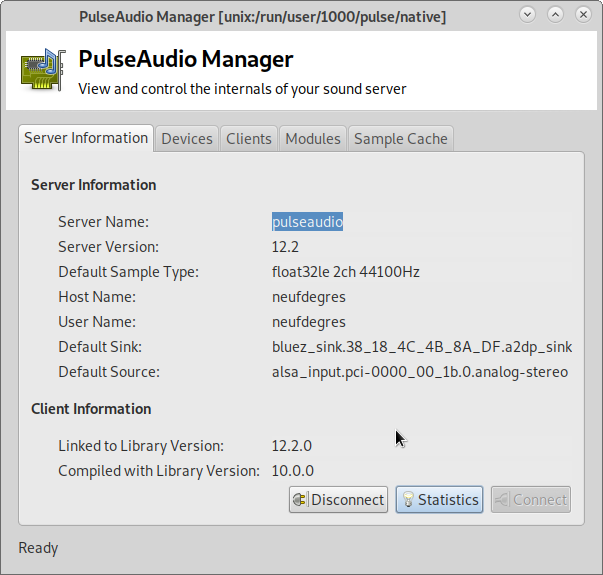
Task: Select the Server Information tab
Action: [86, 138]
